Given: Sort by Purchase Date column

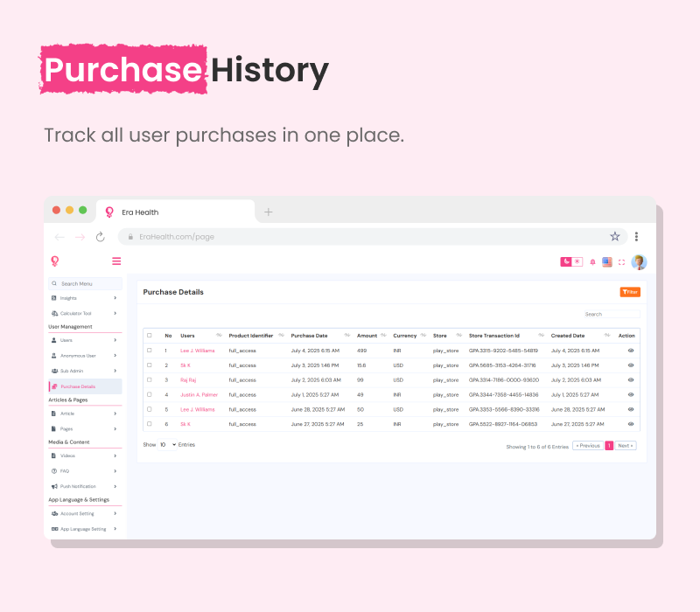Looking at the screenshot, I should [346, 336].
